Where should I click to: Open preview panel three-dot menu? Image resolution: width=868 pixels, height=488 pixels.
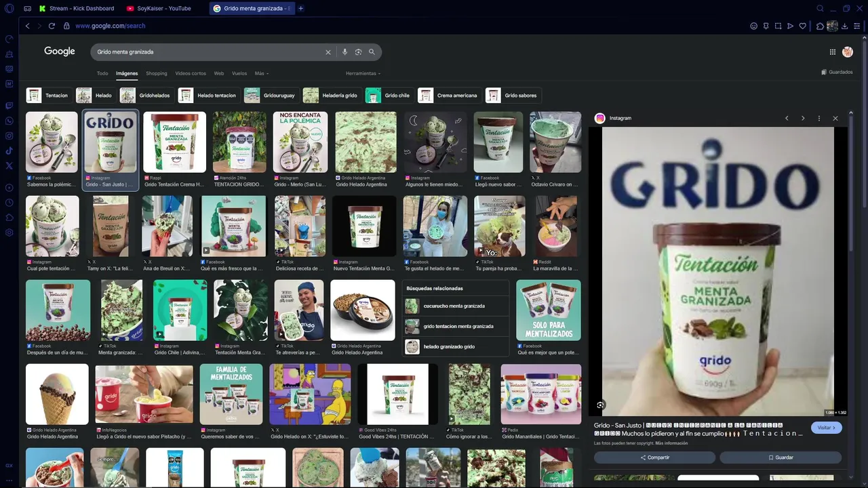(x=819, y=118)
